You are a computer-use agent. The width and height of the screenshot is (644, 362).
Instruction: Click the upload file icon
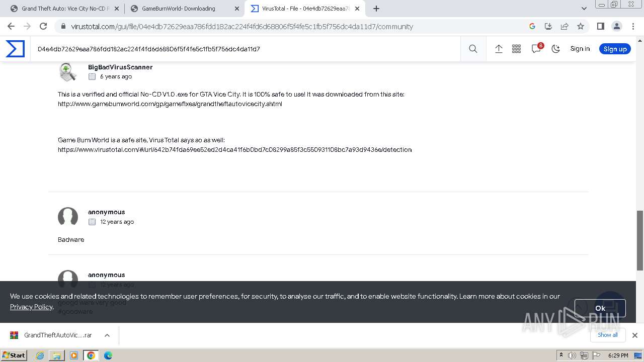[x=499, y=49]
